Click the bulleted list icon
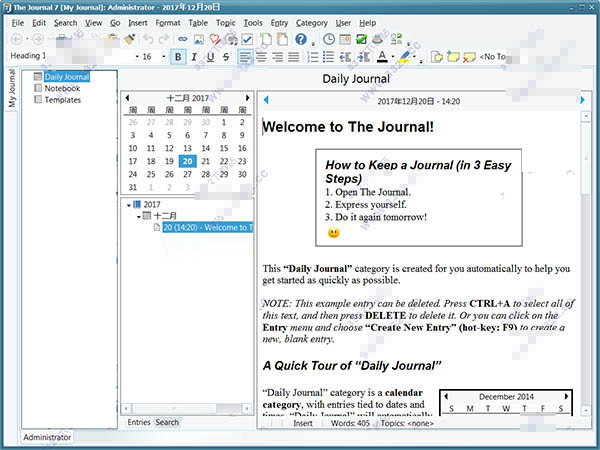The width and height of the screenshot is (600, 450). (328, 57)
